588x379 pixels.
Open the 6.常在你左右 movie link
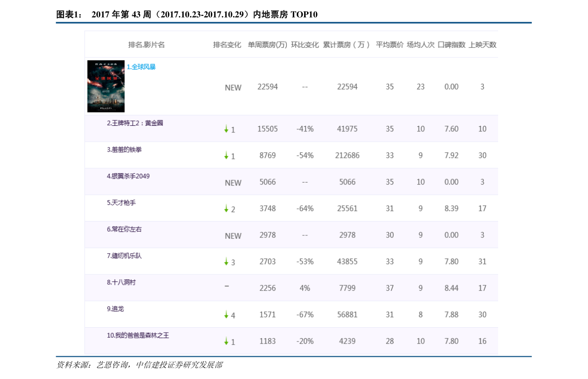124,229
